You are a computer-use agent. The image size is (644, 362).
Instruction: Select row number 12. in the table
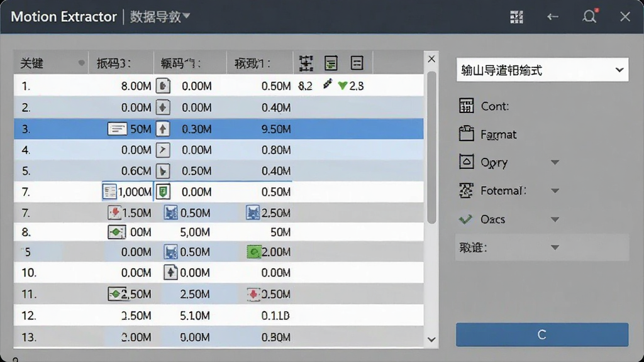point(29,315)
